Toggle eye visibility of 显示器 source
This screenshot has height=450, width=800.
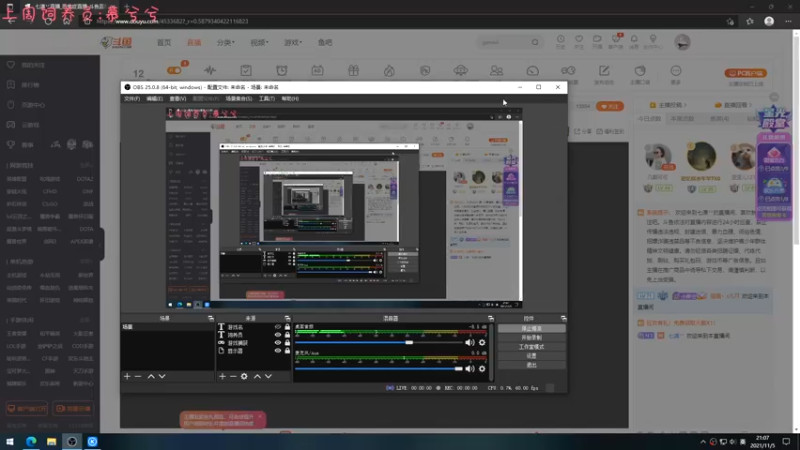[278, 351]
